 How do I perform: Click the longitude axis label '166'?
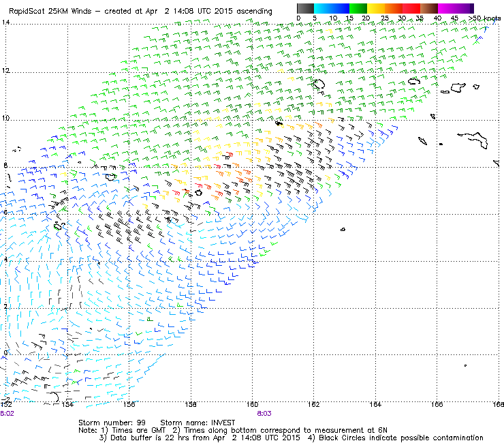tap(437, 405)
